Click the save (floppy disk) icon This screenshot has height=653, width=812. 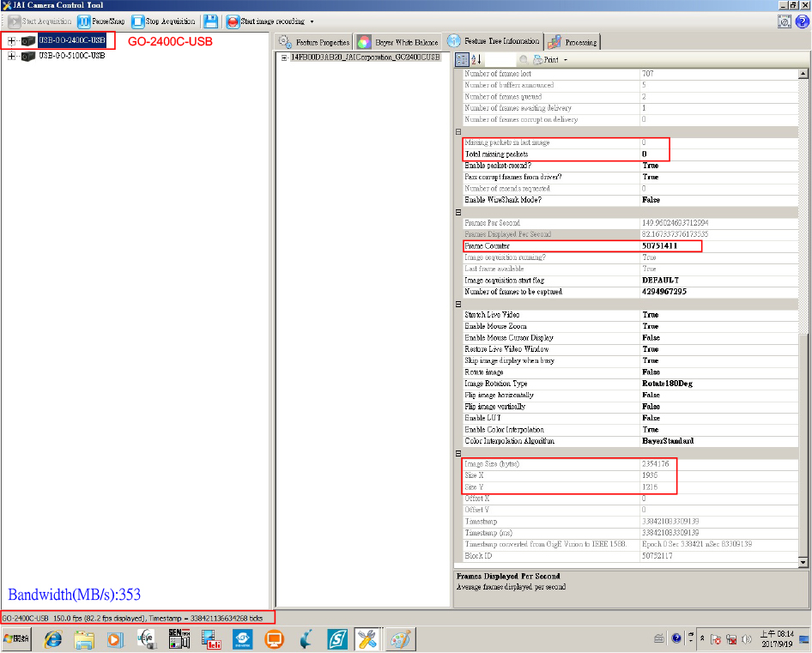tap(210, 21)
